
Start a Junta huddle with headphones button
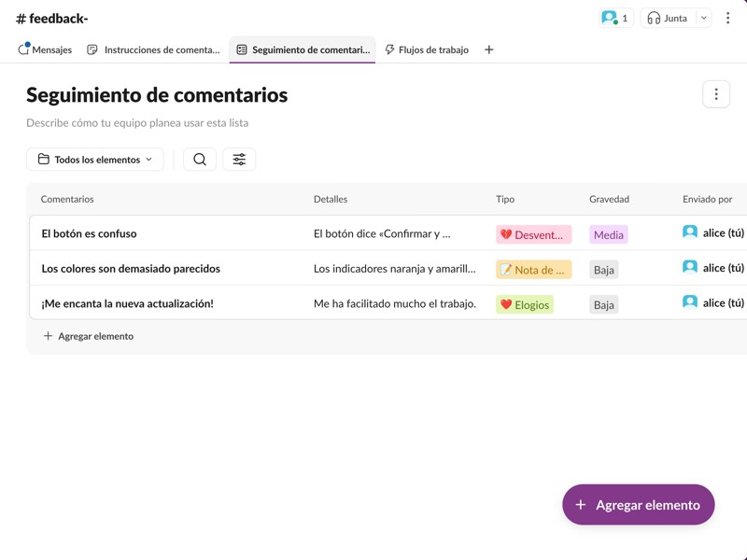[668, 18]
